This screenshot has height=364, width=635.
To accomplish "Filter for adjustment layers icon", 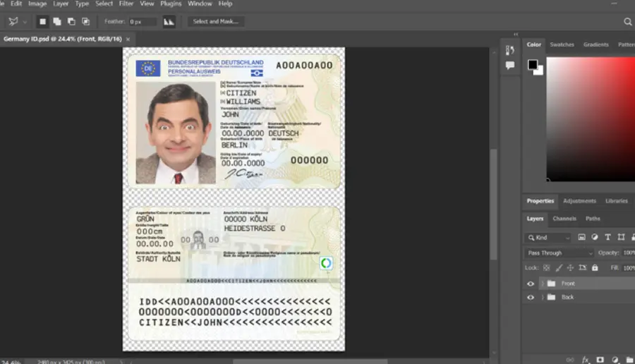I will click(x=595, y=237).
